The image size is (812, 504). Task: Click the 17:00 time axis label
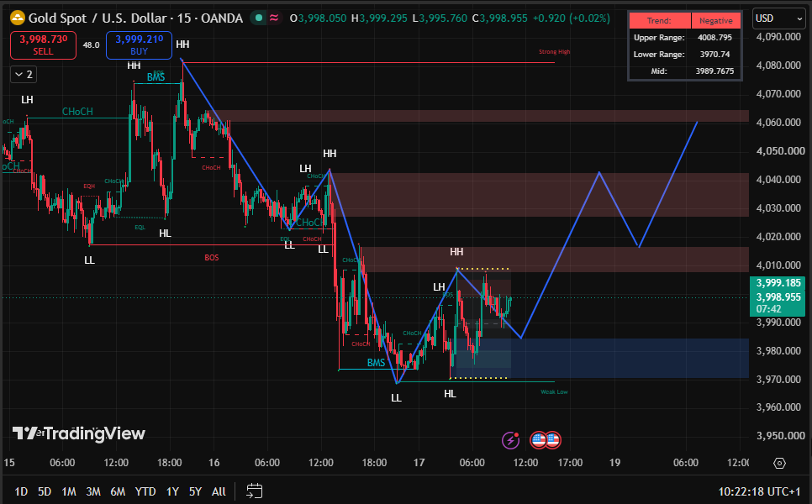pos(570,463)
